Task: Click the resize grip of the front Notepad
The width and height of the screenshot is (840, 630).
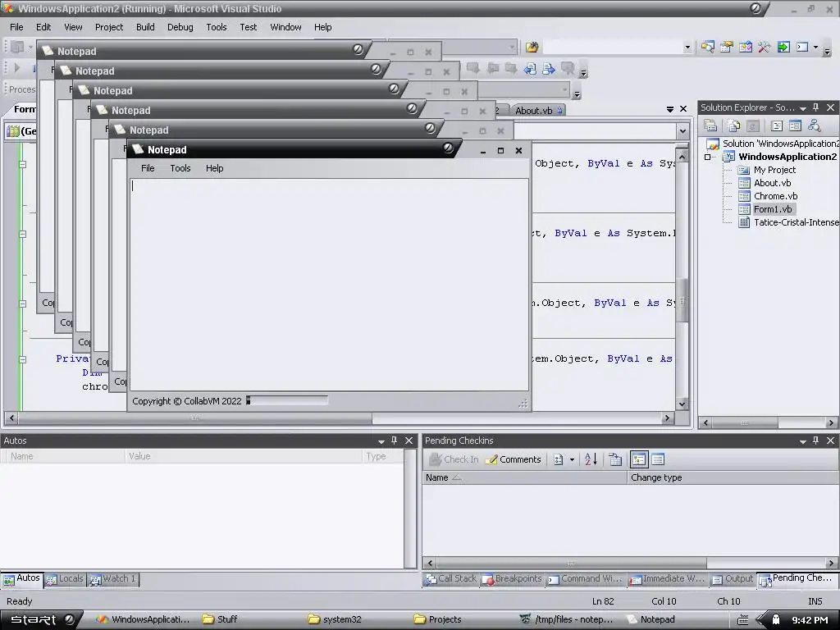Action: (523, 404)
